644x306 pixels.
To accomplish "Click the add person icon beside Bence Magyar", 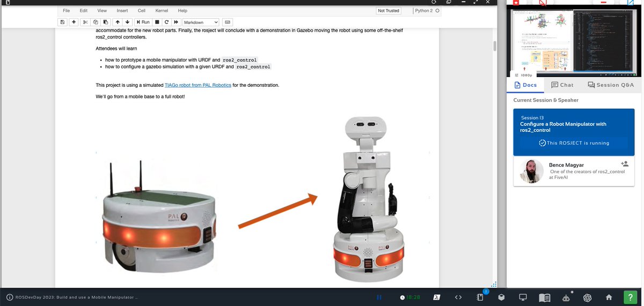I will [x=624, y=163].
